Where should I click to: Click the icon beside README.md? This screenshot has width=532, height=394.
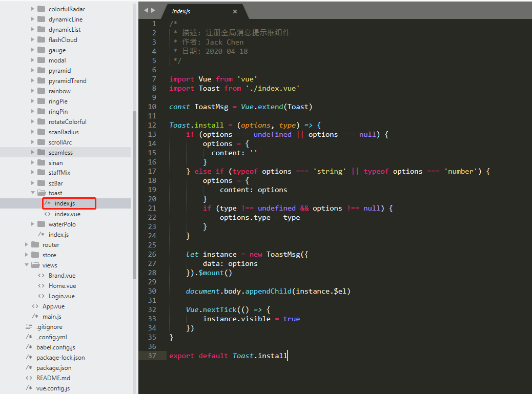29,378
